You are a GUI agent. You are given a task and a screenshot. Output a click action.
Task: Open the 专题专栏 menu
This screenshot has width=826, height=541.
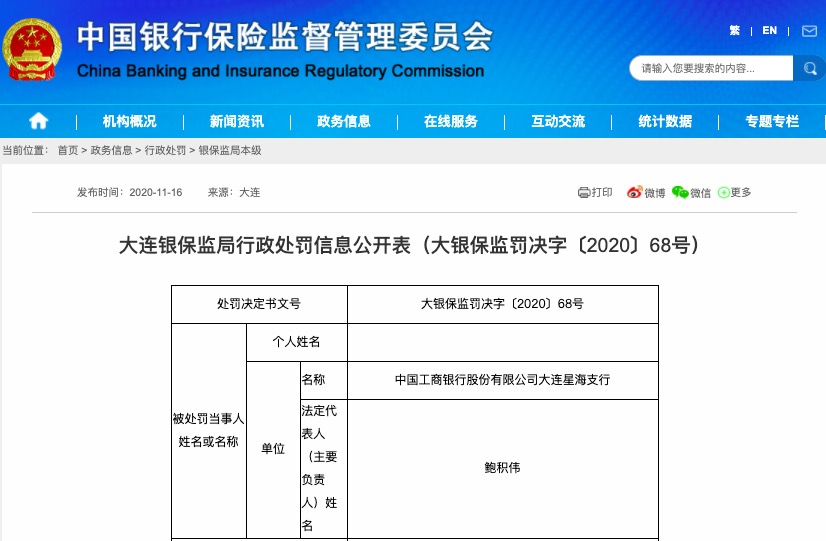(772, 122)
